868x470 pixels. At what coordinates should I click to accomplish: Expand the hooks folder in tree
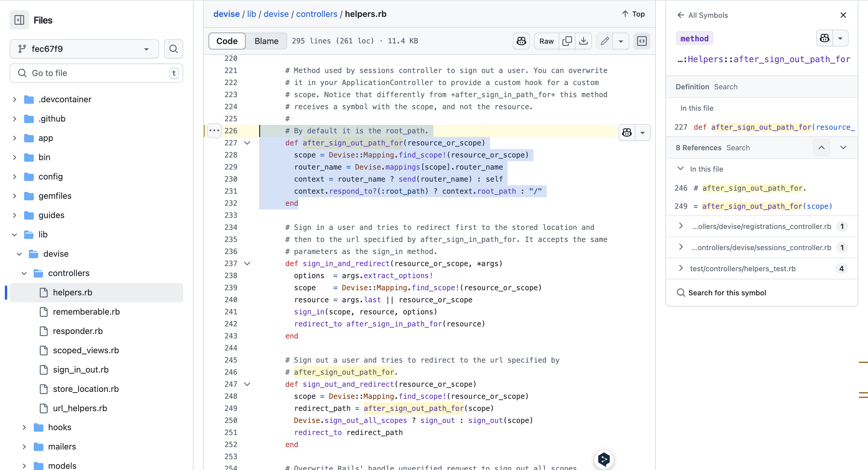[24, 427]
